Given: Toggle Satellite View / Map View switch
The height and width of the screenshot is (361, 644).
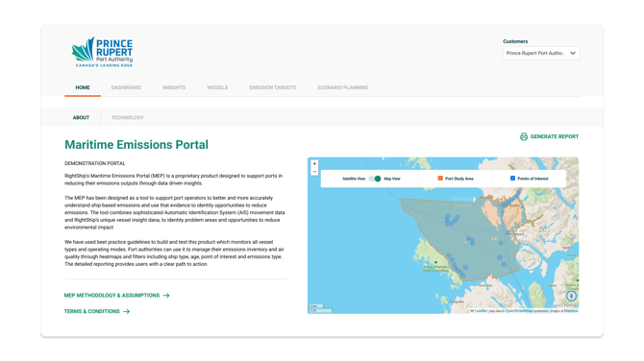Looking at the screenshot, I should click(x=375, y=179).
